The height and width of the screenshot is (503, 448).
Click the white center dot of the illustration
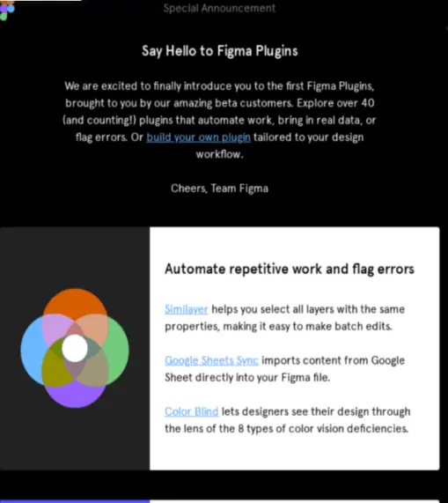pos(75,348)
